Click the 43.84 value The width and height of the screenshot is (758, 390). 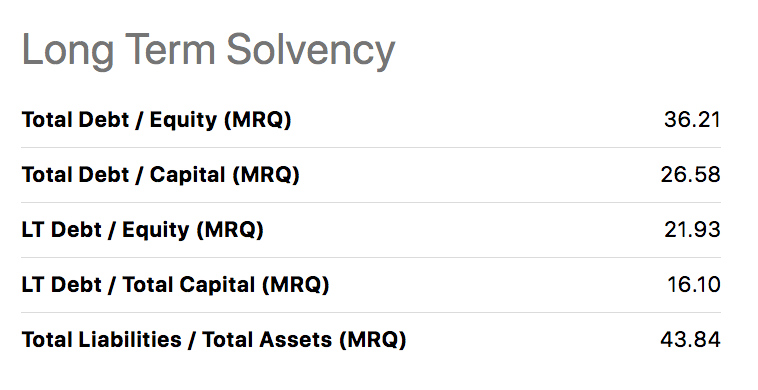coord(690,340)
